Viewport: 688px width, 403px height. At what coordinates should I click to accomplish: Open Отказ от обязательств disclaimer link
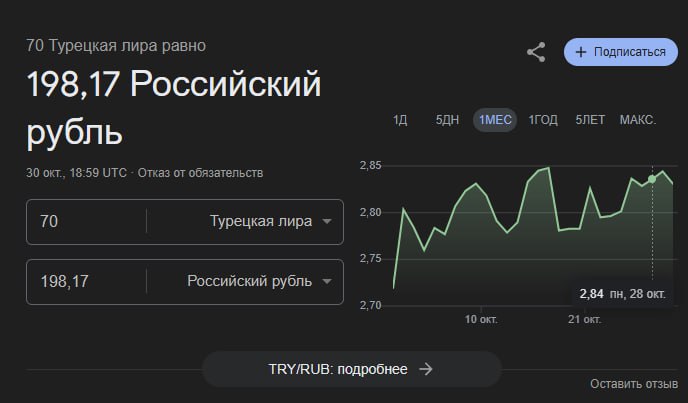201,173
